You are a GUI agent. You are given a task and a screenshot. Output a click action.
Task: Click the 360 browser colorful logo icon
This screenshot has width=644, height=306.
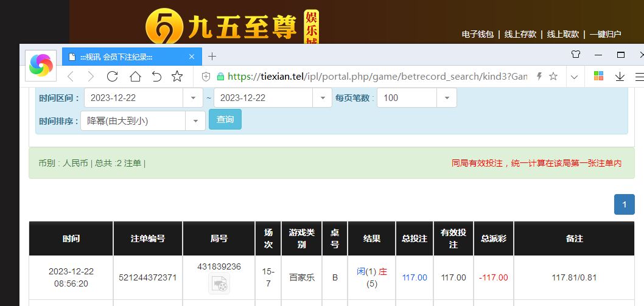[41, 66]
